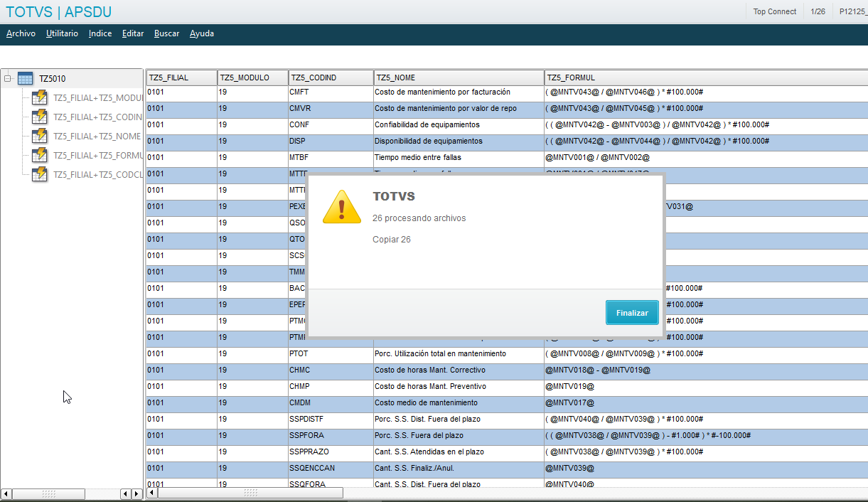Click the grid horizontal scrollbar thumb

click(250, 493)
